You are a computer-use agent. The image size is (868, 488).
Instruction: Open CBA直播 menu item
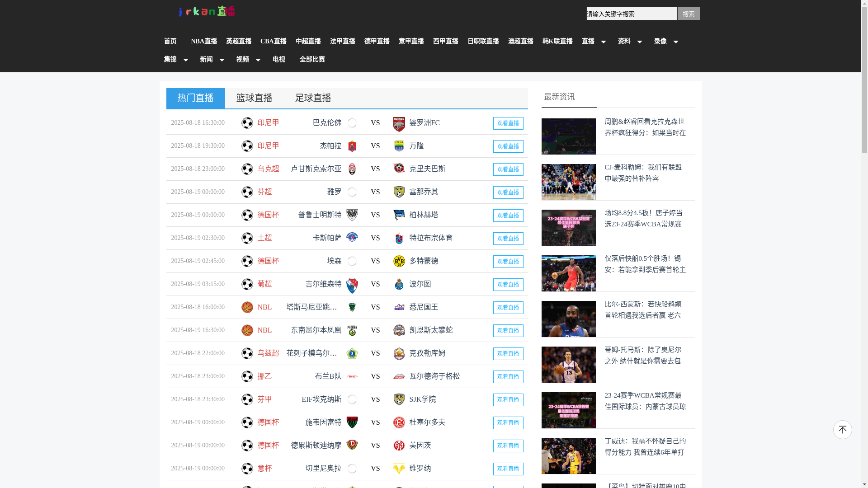(x=274, y=42)
